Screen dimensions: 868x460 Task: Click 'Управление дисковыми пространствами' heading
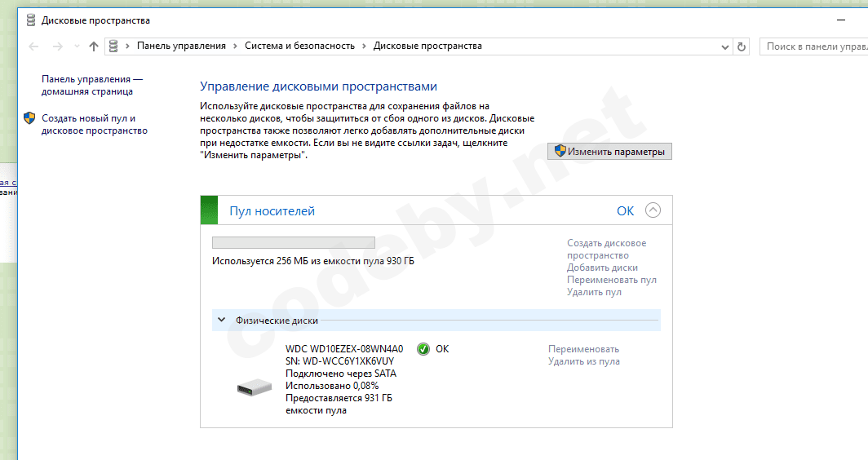point(318,86)
